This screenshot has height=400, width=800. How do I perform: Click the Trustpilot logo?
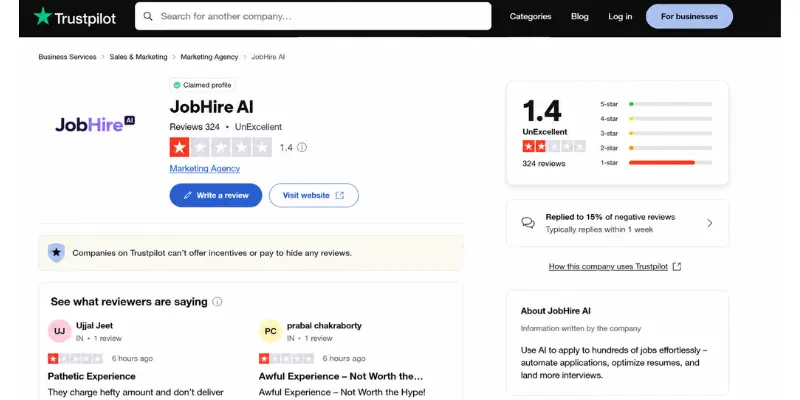(x=74, y=17)
